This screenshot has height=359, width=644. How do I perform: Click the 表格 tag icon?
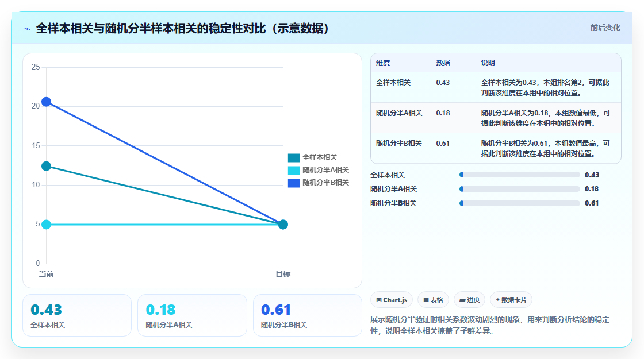point(426,300)
